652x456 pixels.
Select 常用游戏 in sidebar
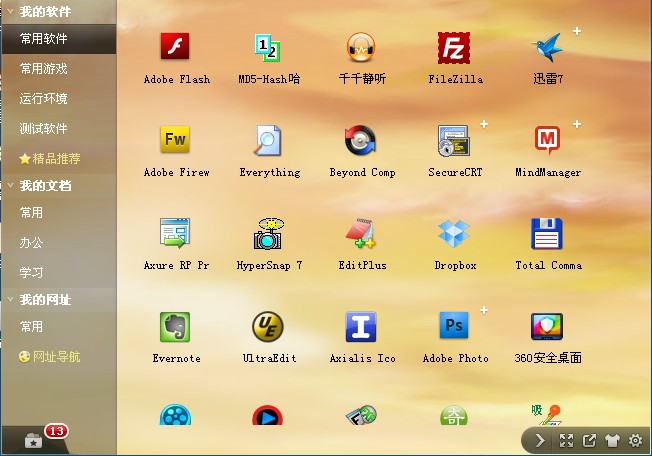tap(44, 69)
